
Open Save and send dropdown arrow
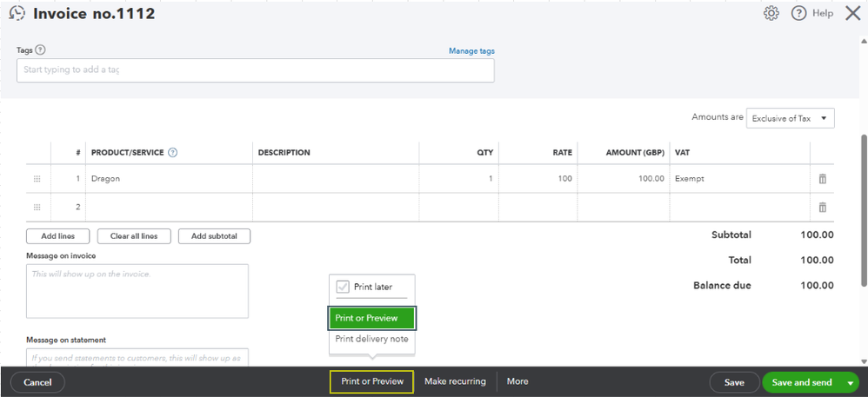point(851,382)
